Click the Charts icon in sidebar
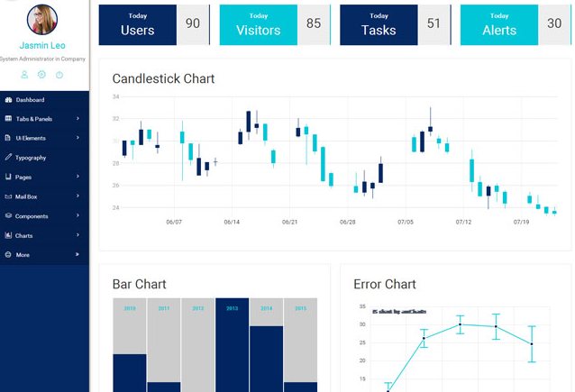Screen dimensions: 575x392 click(x=8, y=235)
